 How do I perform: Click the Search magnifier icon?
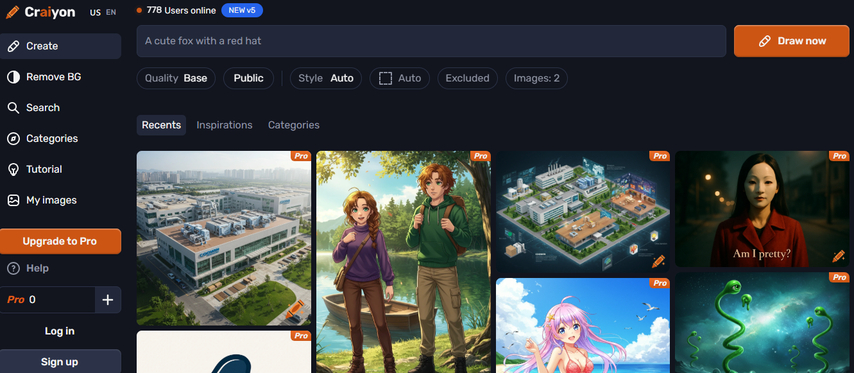tap(13, 108)
